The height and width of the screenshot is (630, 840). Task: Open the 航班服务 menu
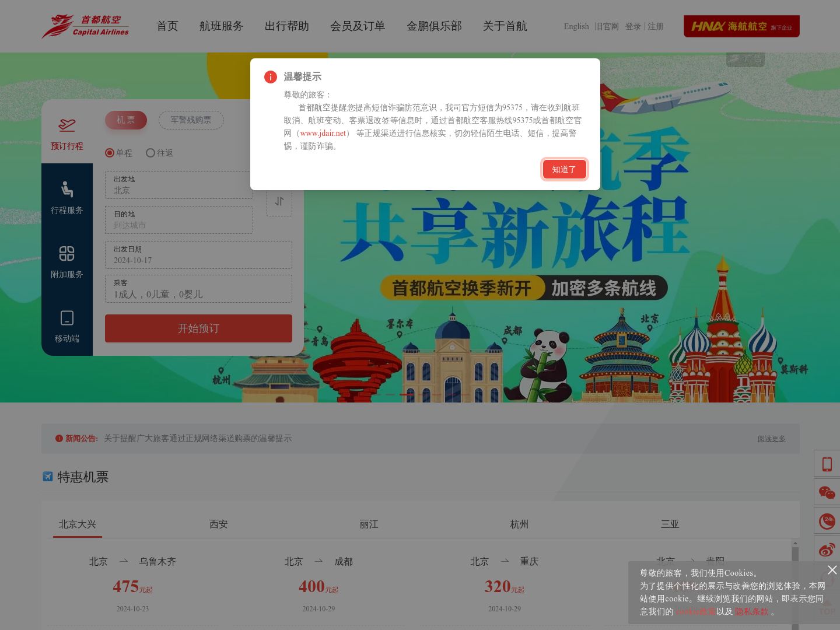coord(222,26)
